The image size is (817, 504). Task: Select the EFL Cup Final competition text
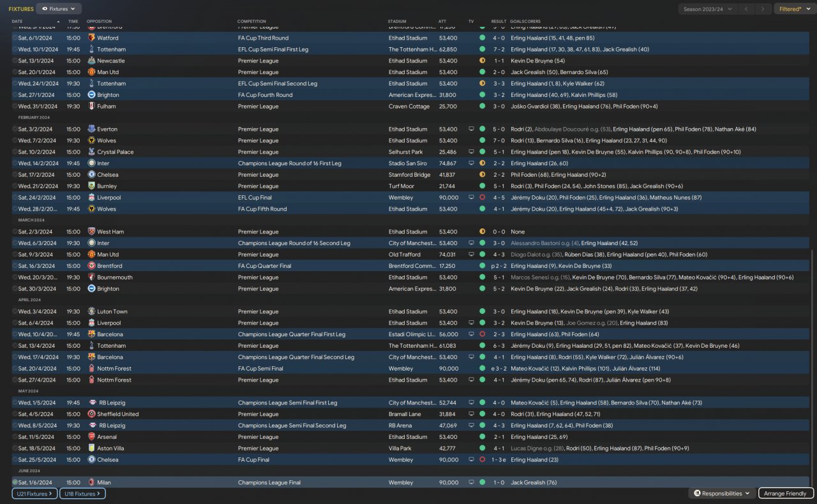click(256, 198)
